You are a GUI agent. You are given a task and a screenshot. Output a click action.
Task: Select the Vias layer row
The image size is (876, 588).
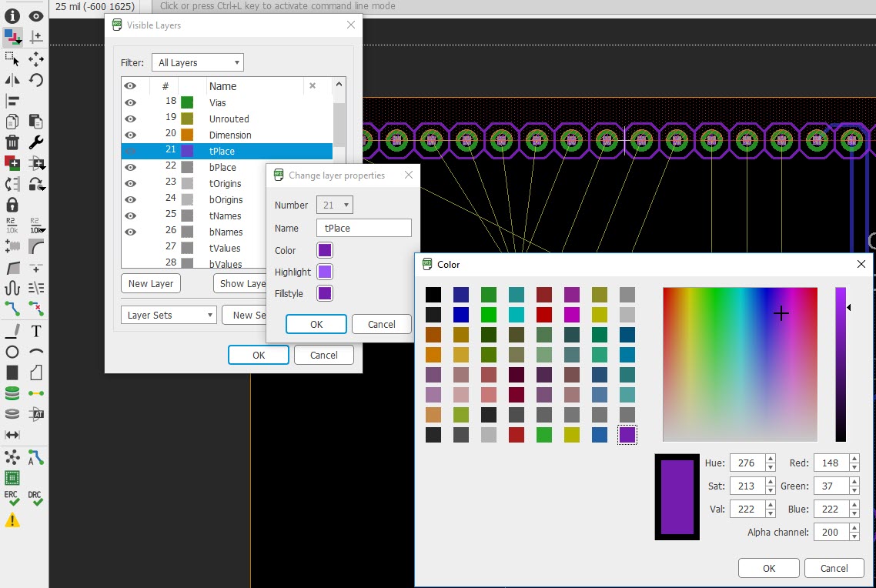pyautogui.click(x=227, y=103)
